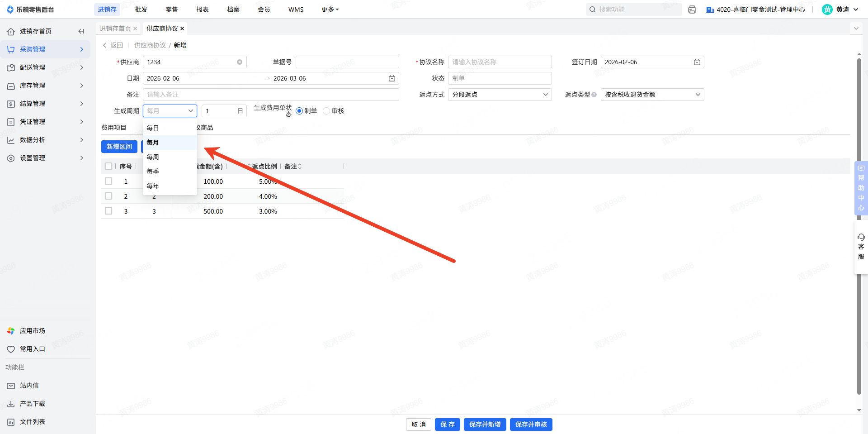The height and width of the screenshot is (434, 868).
Task: Click the 设置管理 gear icon
Action: pos(11,158)
